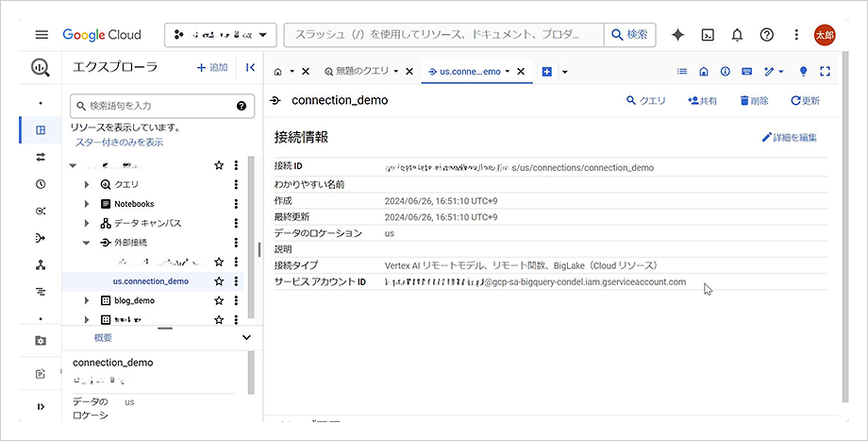Expand the blog_demo dataset node
868x441 pixels.
coord(87,300)
